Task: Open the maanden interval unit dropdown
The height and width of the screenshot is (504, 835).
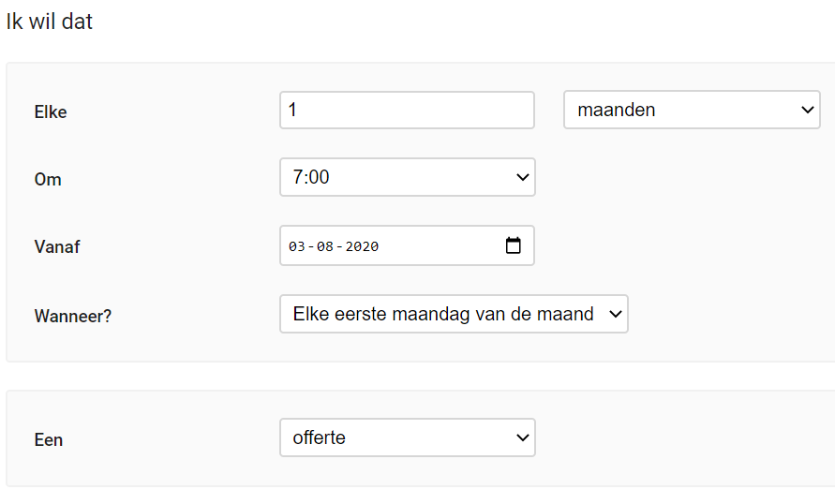Action: pyautogui.click(x=691, y=111)
